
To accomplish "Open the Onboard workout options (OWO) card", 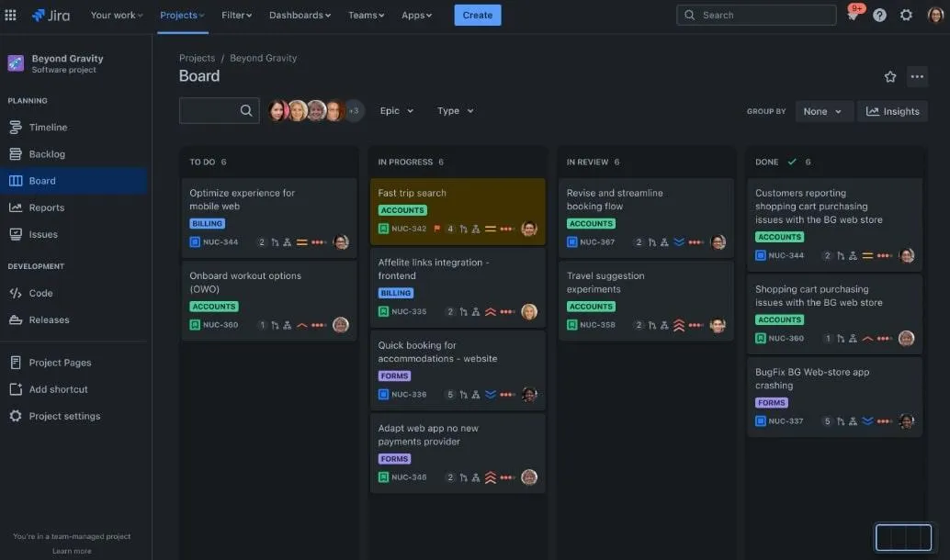I will coord(269,300).
